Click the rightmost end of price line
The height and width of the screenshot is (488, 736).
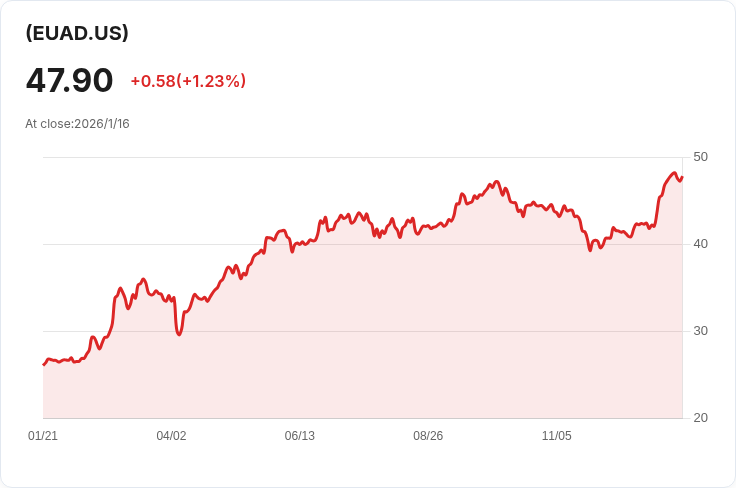[682, 178]
